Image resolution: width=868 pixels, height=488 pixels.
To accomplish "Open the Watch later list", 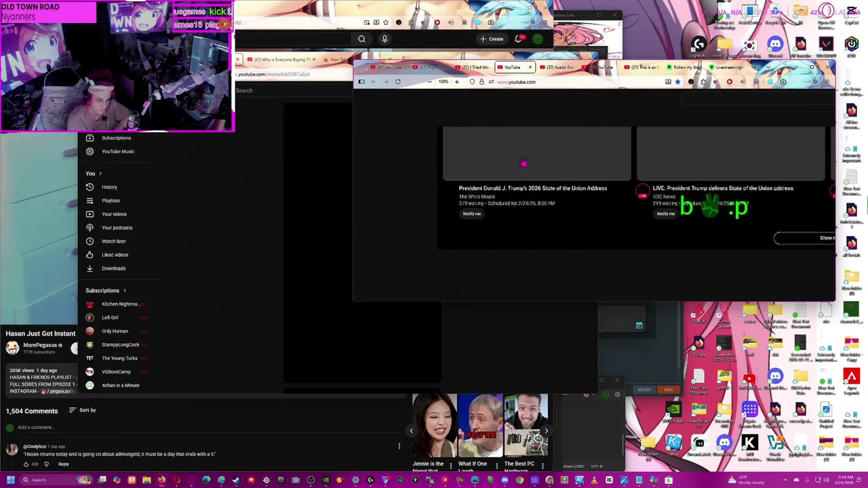I will (113, 241).
